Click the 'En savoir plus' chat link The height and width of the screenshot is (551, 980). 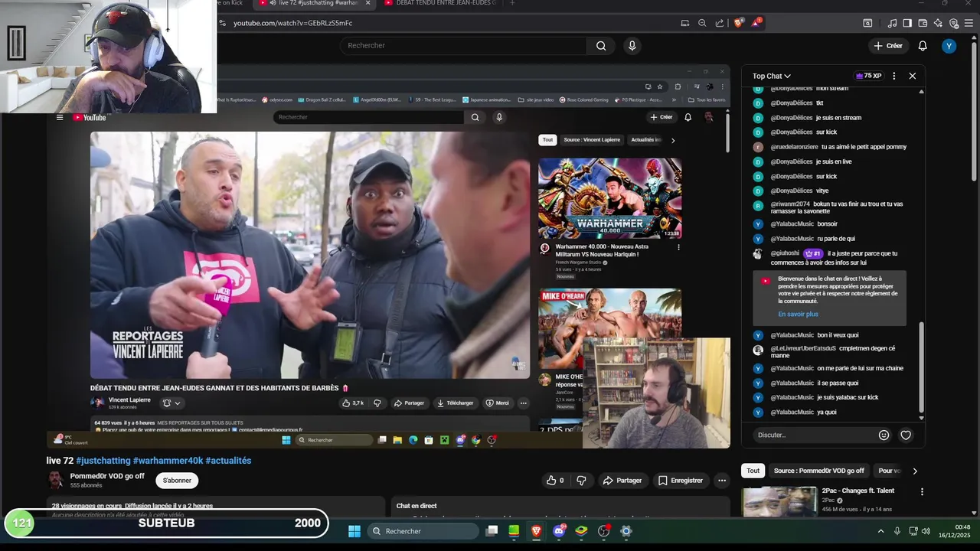798,315
